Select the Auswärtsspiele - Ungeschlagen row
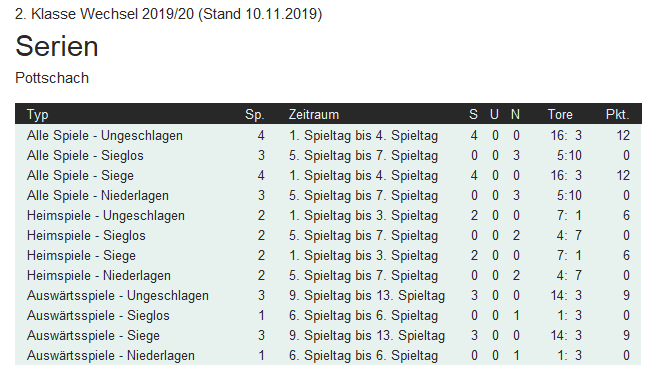This screenshot has width=656, height=372. click(328, 295)
